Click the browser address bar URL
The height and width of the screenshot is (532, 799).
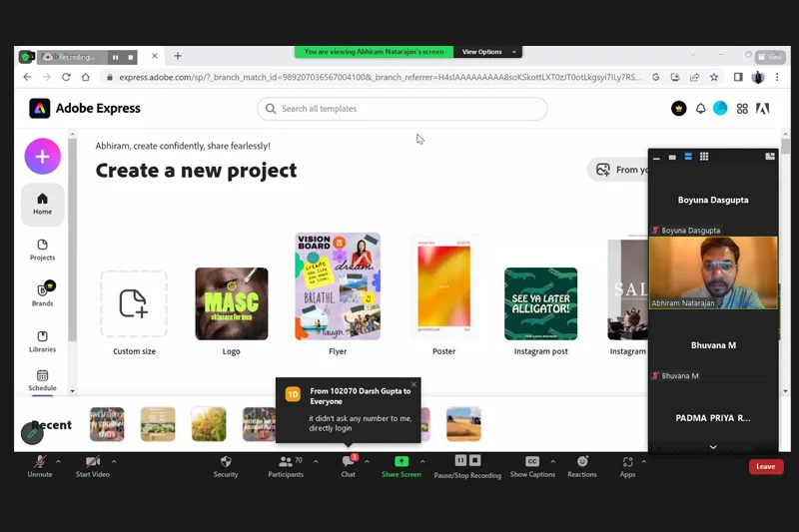[x=380, y=77]
